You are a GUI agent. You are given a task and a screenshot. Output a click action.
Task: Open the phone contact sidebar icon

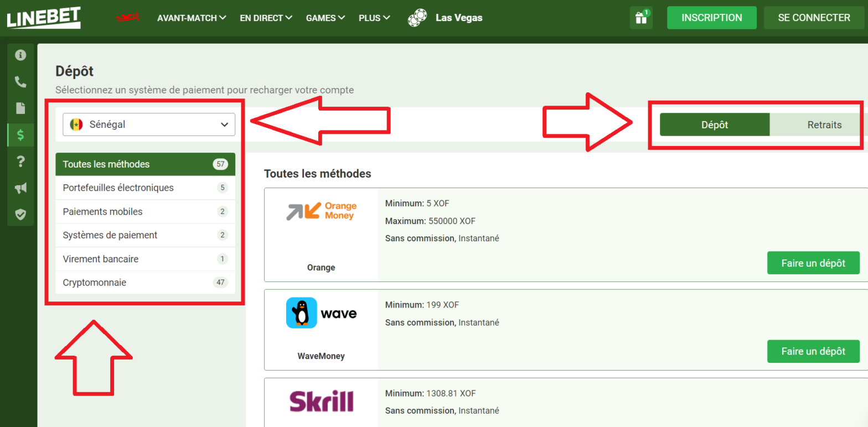click(20, 82)
